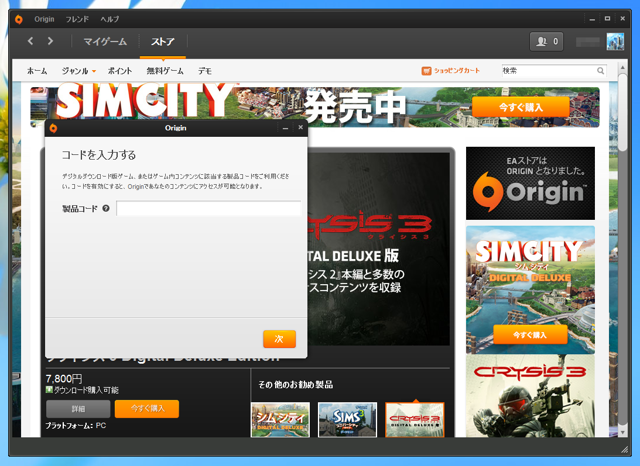Close the code entry dialog

click(x=300, y=127)
